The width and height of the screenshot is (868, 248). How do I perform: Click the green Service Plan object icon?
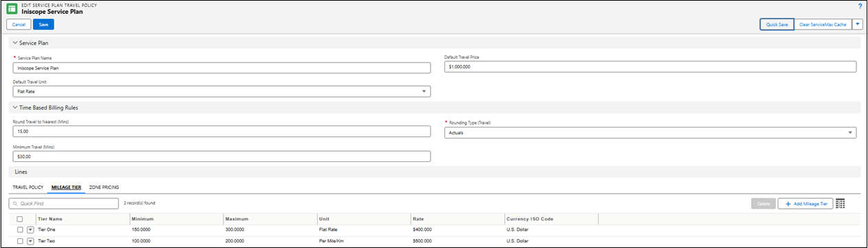[x=12, y=9]
